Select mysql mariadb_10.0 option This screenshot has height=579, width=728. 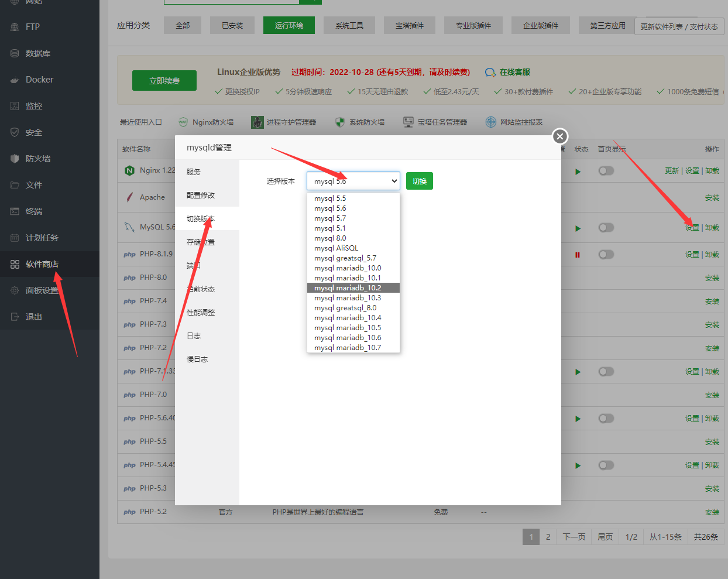(353, 268)
